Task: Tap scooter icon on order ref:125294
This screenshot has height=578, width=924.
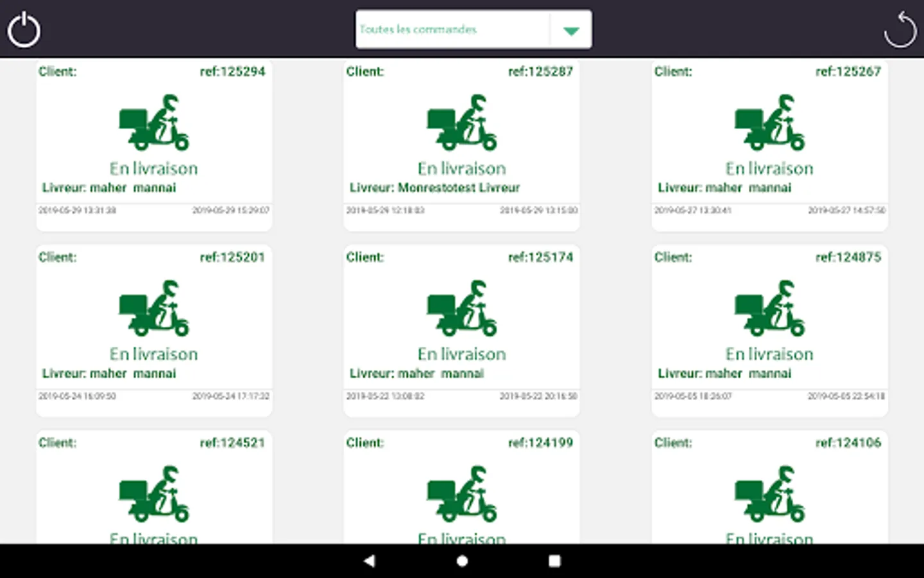Action: (x=154, y=123)
